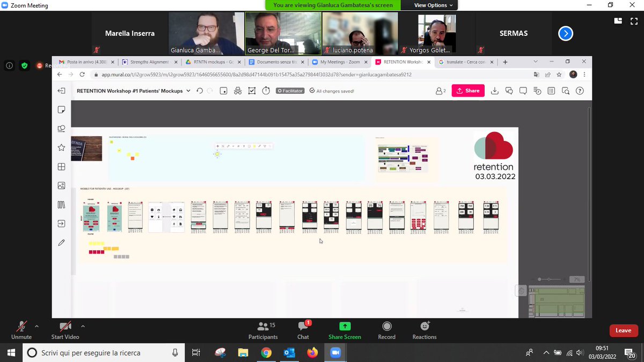Expand Windows system tray hidden icons chevron
644x362 pixels.
pyautogui.click(x=546, y=352)
